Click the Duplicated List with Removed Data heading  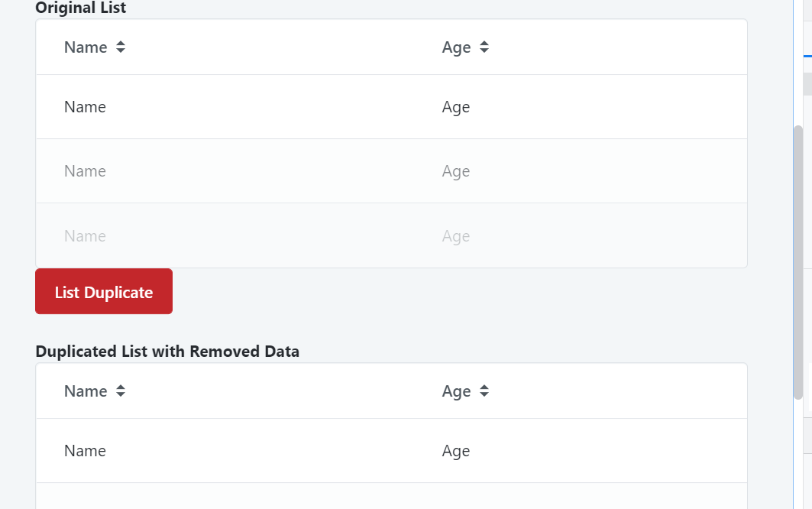167,351
